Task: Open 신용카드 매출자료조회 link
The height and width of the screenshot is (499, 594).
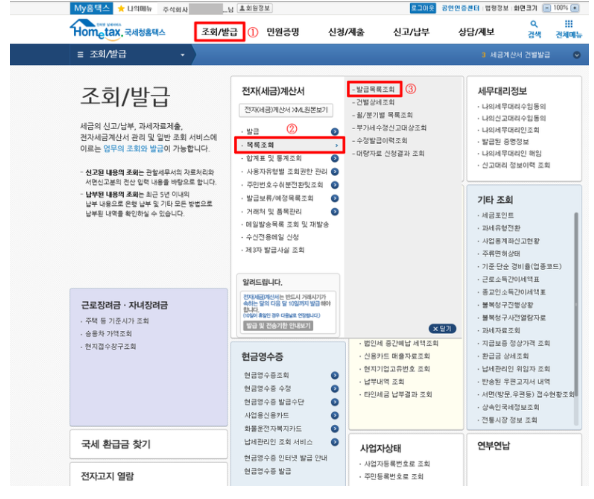Action: 397,356
